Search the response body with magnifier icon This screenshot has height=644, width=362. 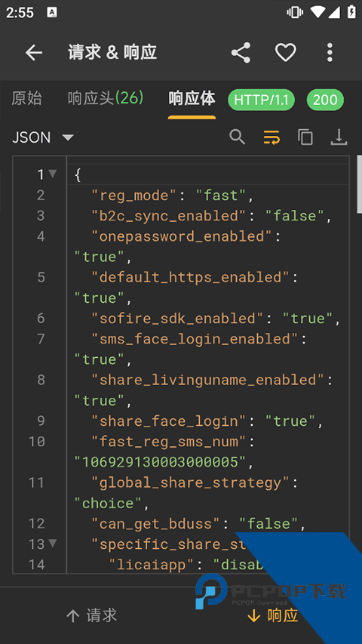[238, 137]
